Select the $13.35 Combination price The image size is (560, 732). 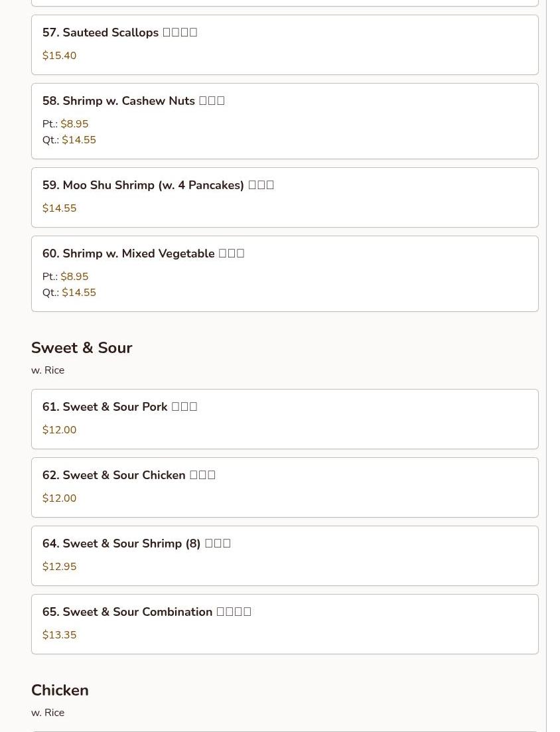click(59, 635)
